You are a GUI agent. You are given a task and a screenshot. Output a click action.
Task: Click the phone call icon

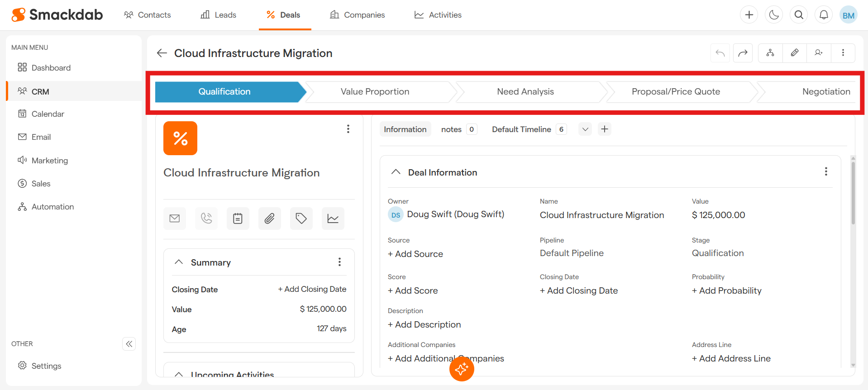(x=206, y=219)
